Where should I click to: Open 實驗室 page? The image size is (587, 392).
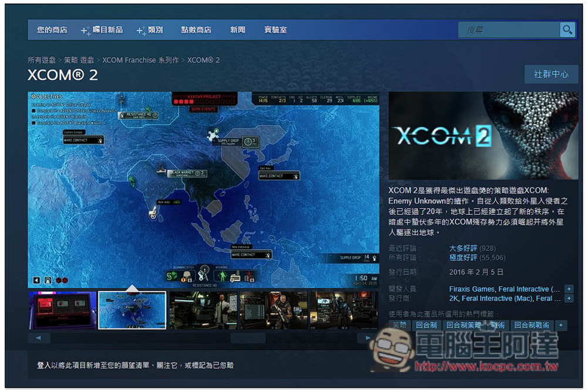click(x=275, y=29)
